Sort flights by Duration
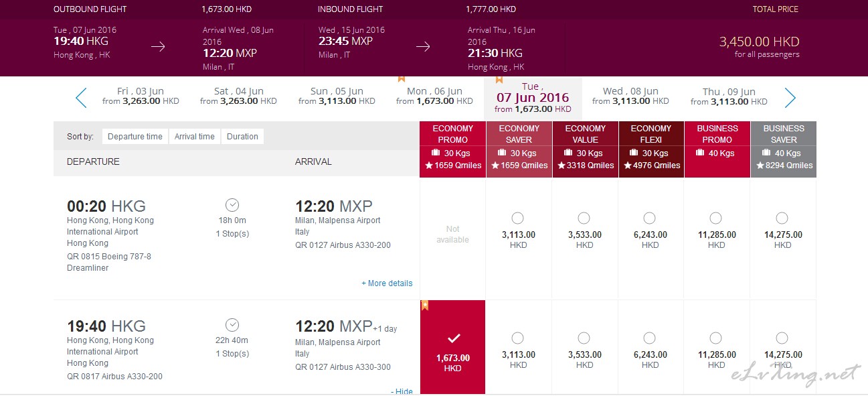 pyautogui.click(x=242, y=137)
